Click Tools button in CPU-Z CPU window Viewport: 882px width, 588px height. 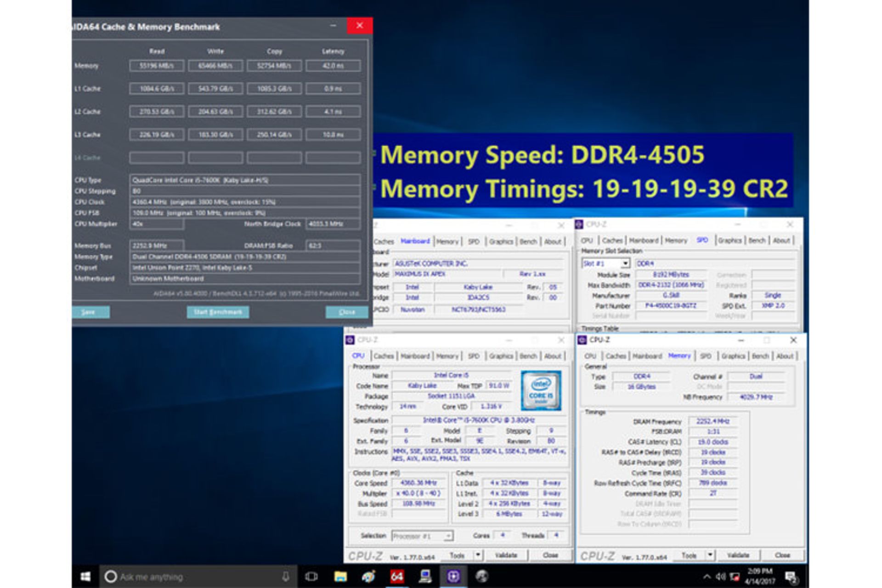(458, 555)
